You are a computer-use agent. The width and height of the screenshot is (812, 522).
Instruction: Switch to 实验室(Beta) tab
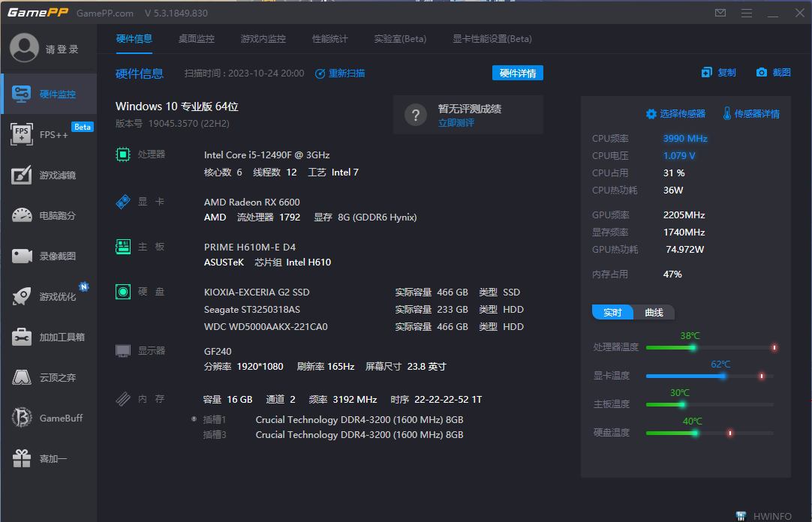click(x=400, y=39)
